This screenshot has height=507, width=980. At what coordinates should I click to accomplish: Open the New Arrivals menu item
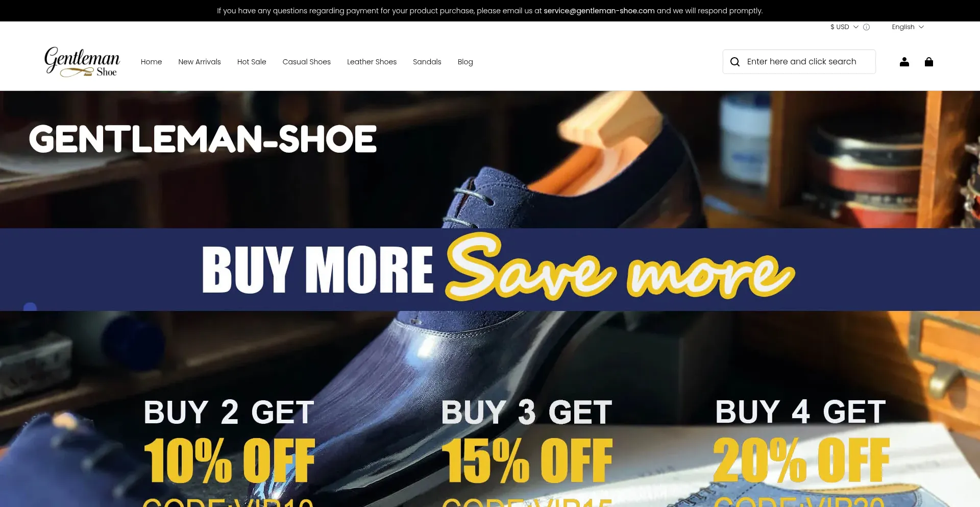(x=200, y=62)
